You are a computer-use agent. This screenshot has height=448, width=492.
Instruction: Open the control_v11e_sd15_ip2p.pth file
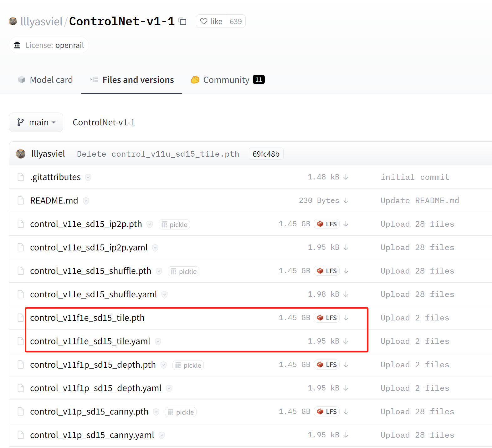tap(86, 224)
